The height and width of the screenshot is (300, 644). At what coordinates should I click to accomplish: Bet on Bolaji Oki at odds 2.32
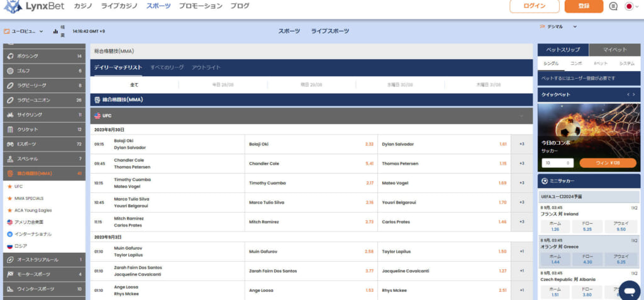tap(311, 144)
